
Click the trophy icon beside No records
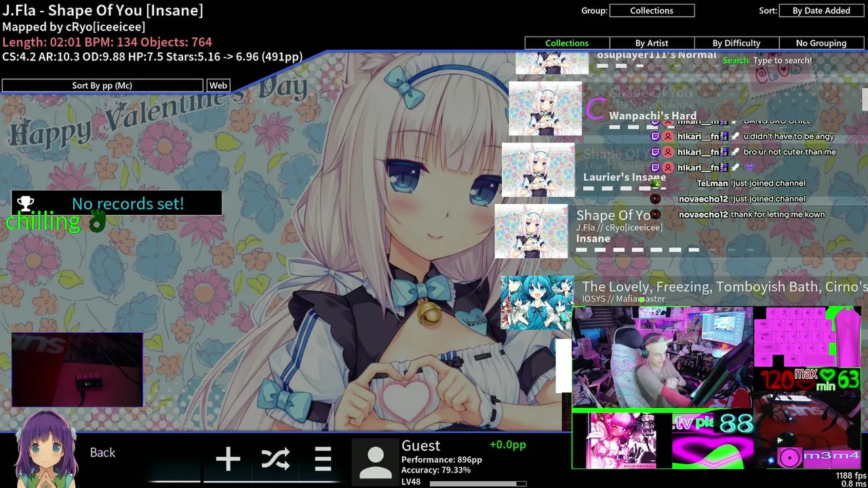click(25, 203)
